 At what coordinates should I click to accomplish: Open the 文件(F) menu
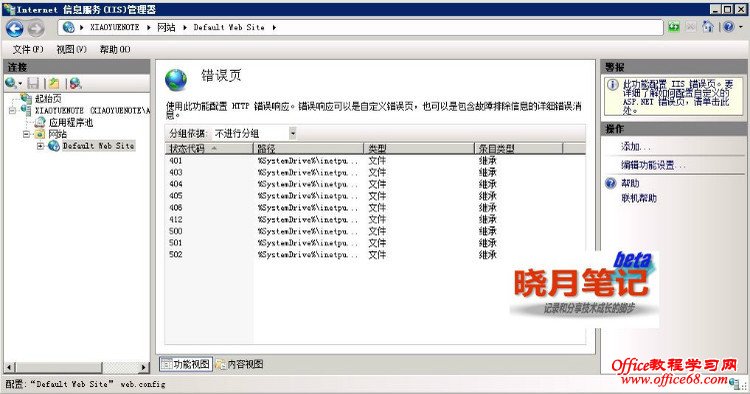28,49
